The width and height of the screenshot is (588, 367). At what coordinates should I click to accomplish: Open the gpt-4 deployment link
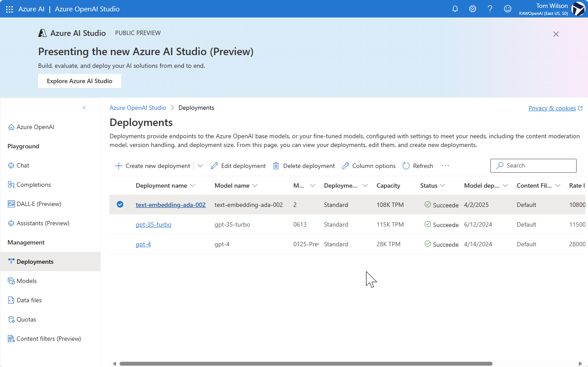tap(143, 244)
